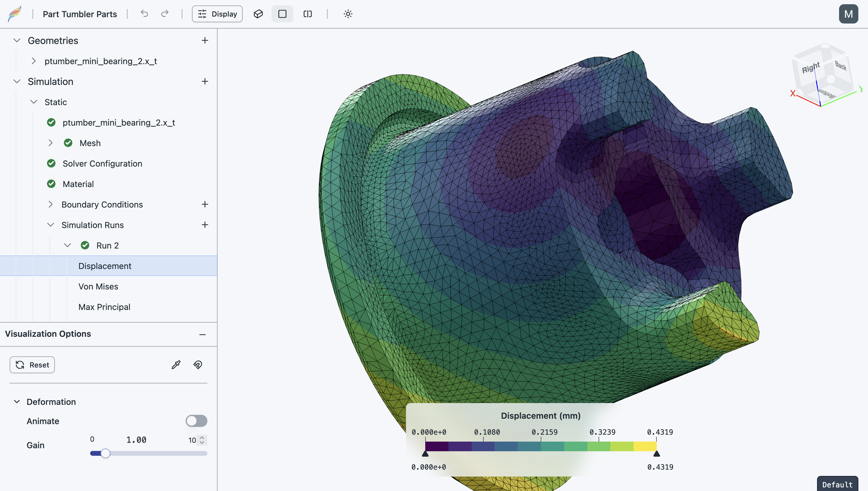Select the Von Mises result
The height and width of the screenshot is (491, 868).
click(98, 286)
